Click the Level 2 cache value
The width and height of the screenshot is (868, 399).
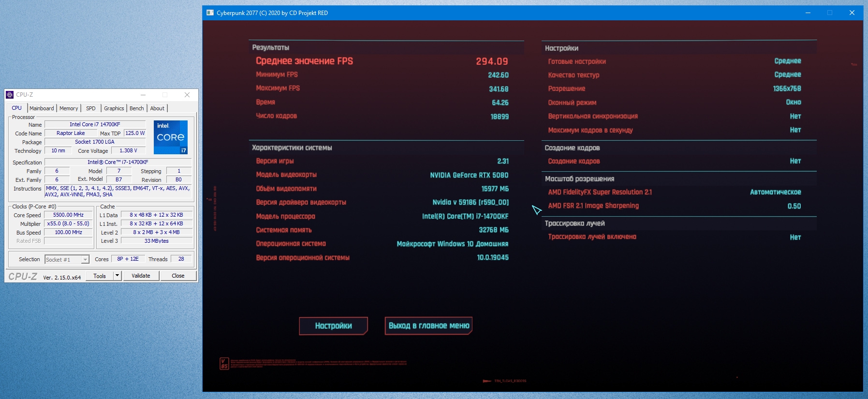pos(156,232)
